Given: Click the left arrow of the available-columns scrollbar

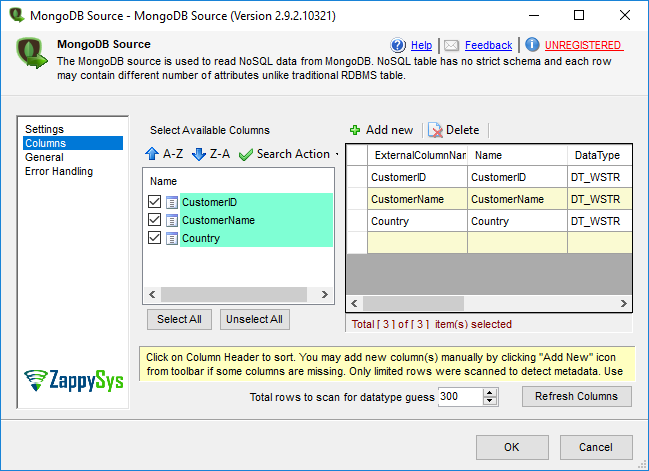Looking at the screenshot, I should [x=152, y=295].
